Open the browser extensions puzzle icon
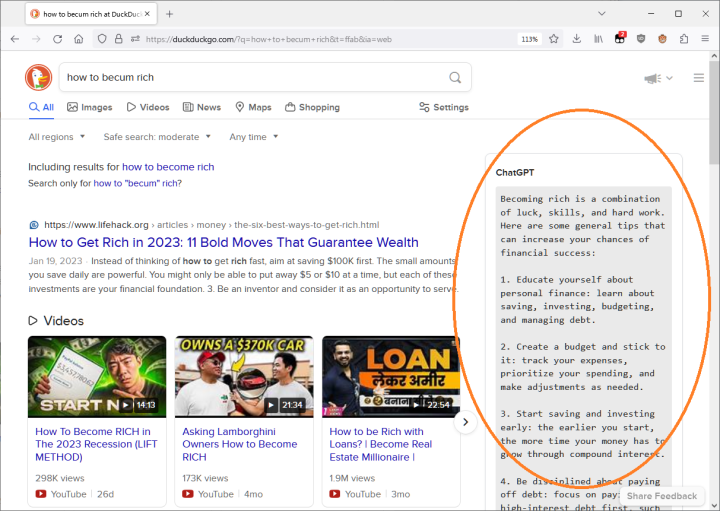 pyautogui.click(x=684, y=39)
